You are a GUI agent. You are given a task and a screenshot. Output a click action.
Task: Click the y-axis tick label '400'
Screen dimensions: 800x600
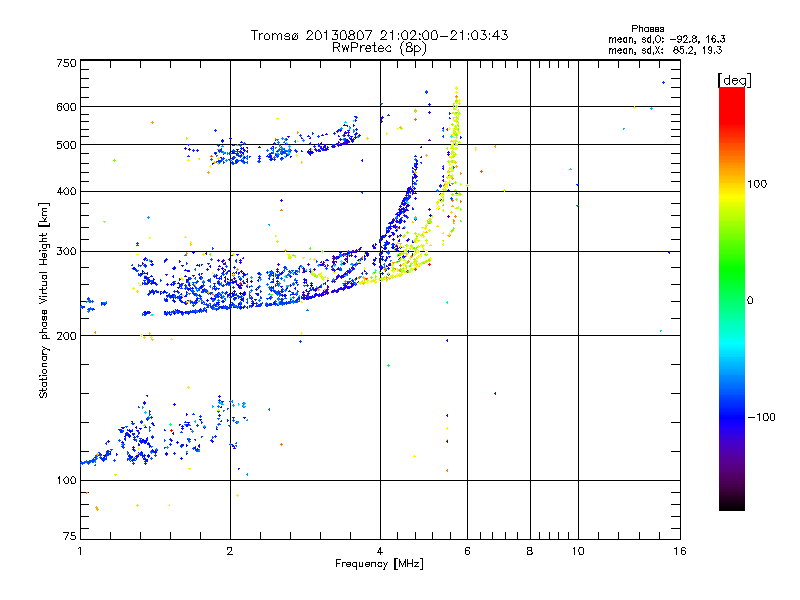pos(66,191)
